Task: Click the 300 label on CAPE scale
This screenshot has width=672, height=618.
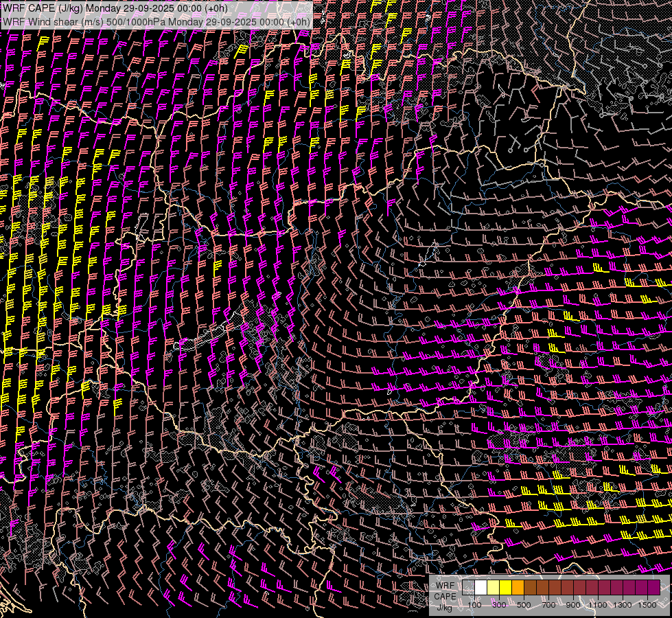Action: click(499, 605)
